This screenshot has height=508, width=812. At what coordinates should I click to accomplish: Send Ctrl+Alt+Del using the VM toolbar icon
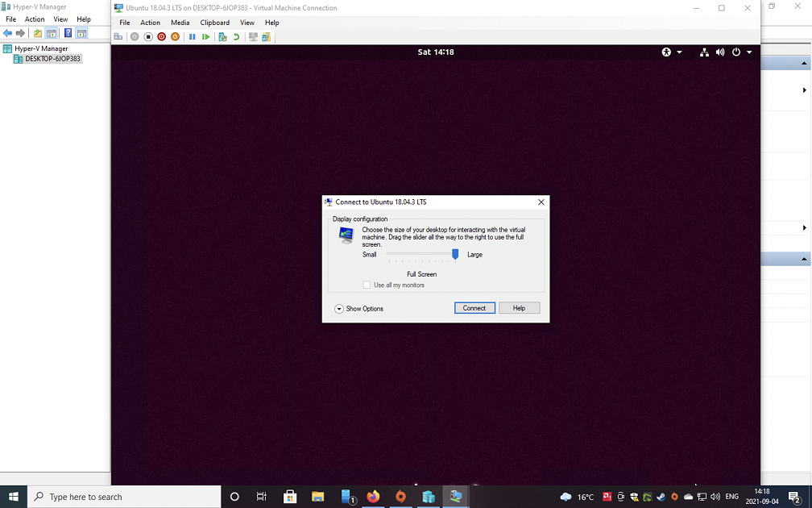[x=118, y=37]
